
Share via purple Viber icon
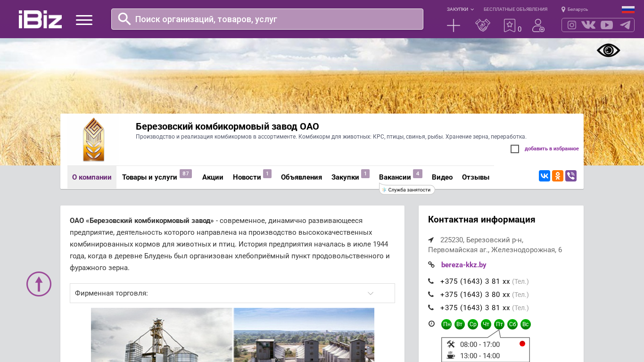(x=571, y=176)
